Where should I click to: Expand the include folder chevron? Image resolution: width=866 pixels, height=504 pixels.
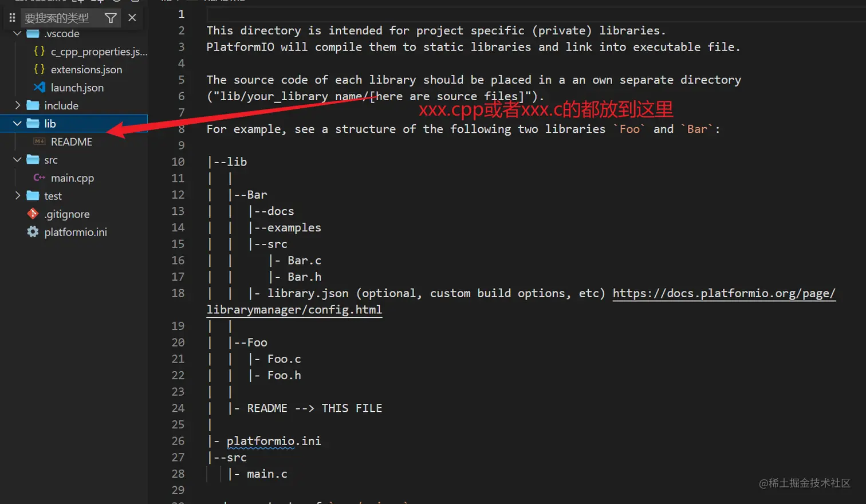coord(17,105)
